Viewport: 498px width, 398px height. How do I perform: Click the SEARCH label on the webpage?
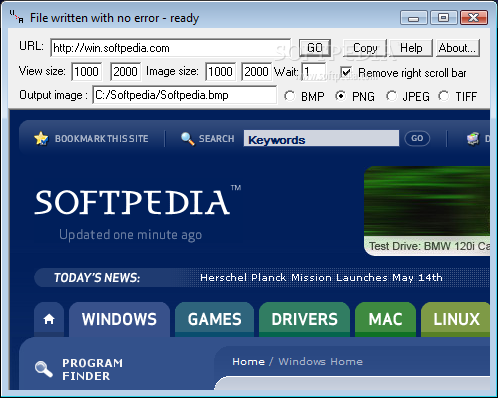coord(217,139)
